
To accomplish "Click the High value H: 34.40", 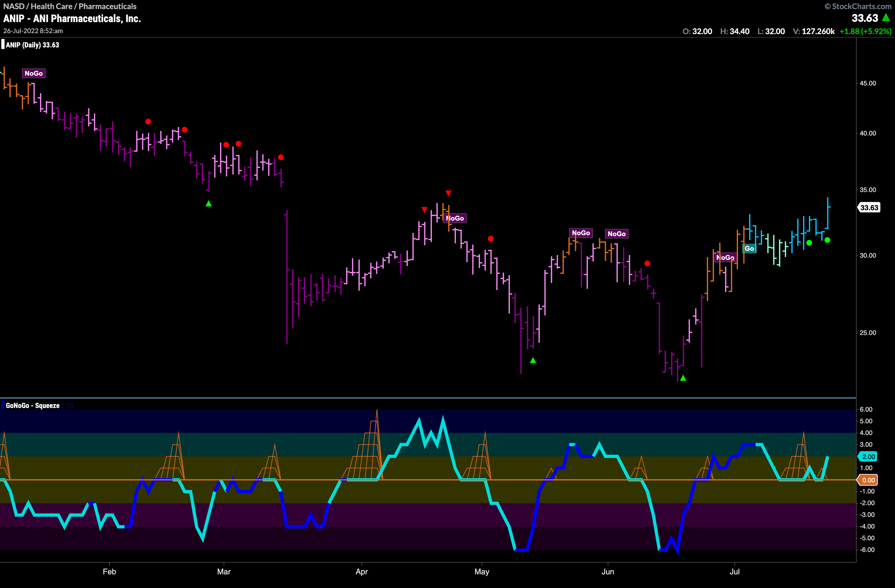I will 734,31.
